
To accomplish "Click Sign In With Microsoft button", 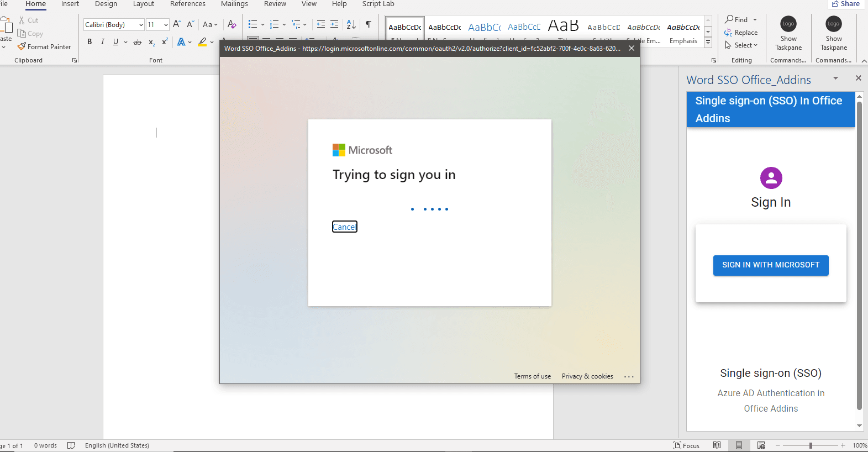I will pos(771,265).
